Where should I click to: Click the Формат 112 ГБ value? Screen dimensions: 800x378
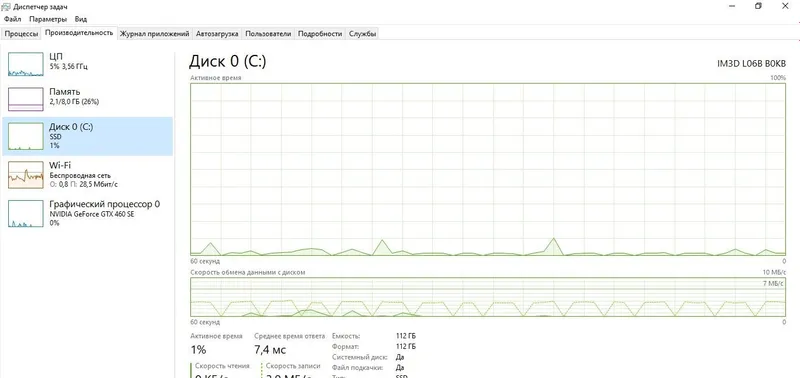tap(405, 347)
